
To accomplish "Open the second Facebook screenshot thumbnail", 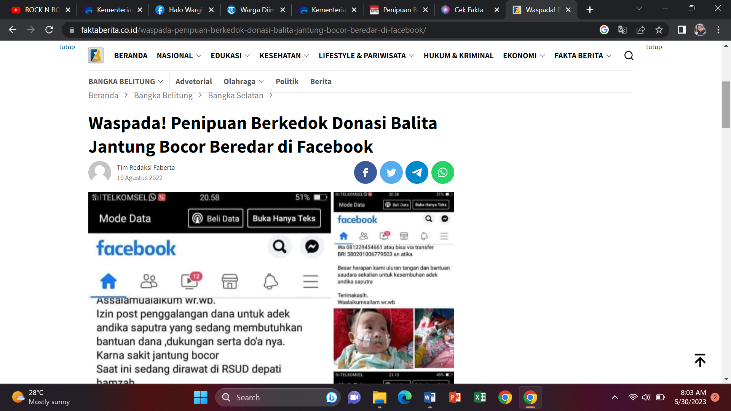I will click(393, 288).
